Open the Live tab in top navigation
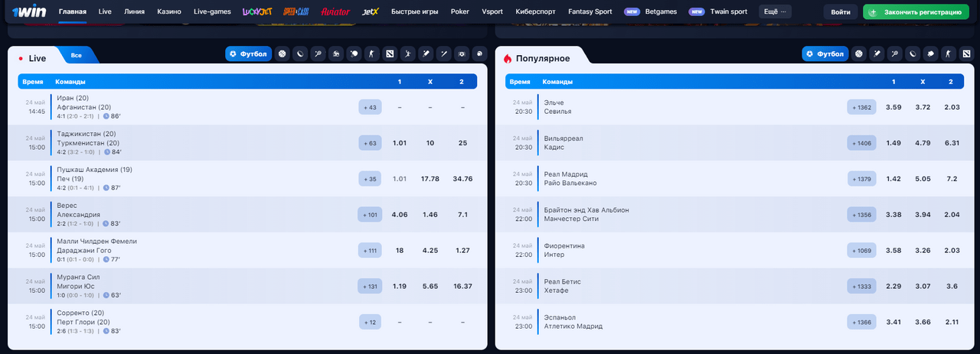 click(x=105, y=12)
